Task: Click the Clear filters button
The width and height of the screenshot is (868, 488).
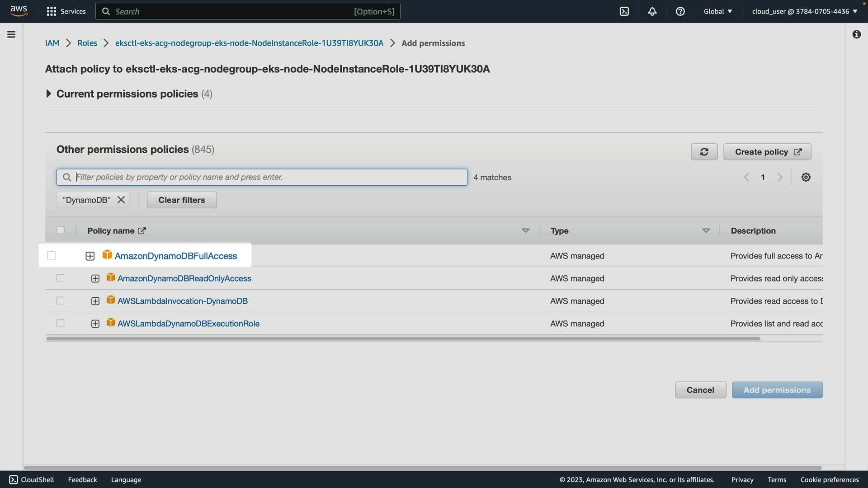Action: point(181,200)
